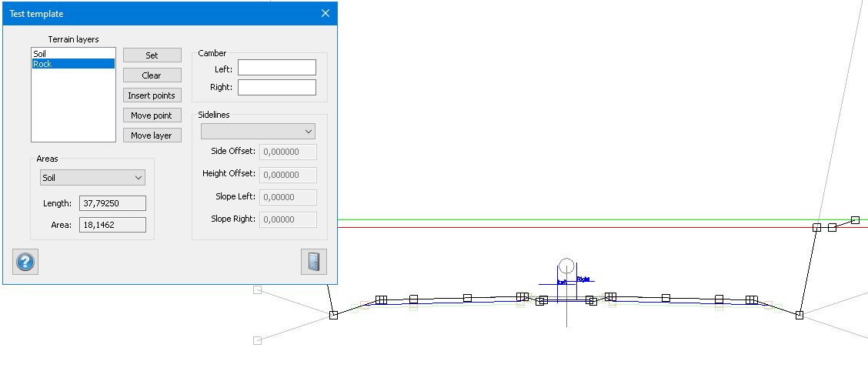
Task: Click the Side Offset field
Action: pos(289,152)
